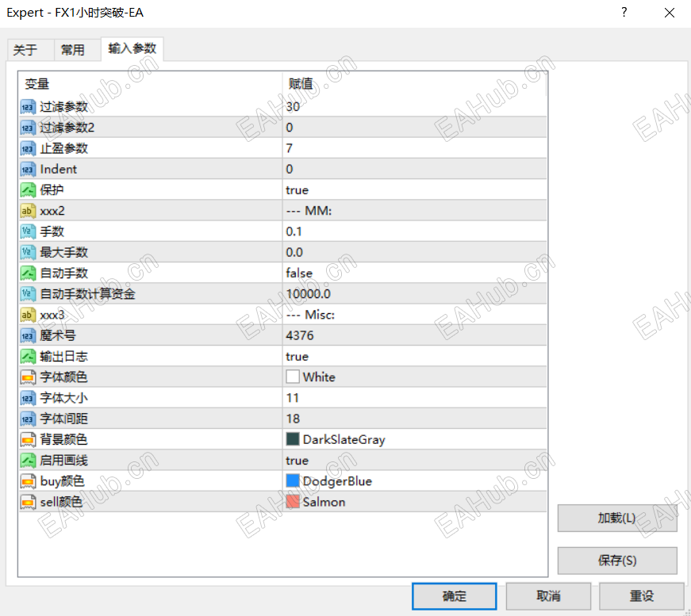Click the ab icon next to xxx3
This screenshot has width=691, height=616.
pos(26,315)
